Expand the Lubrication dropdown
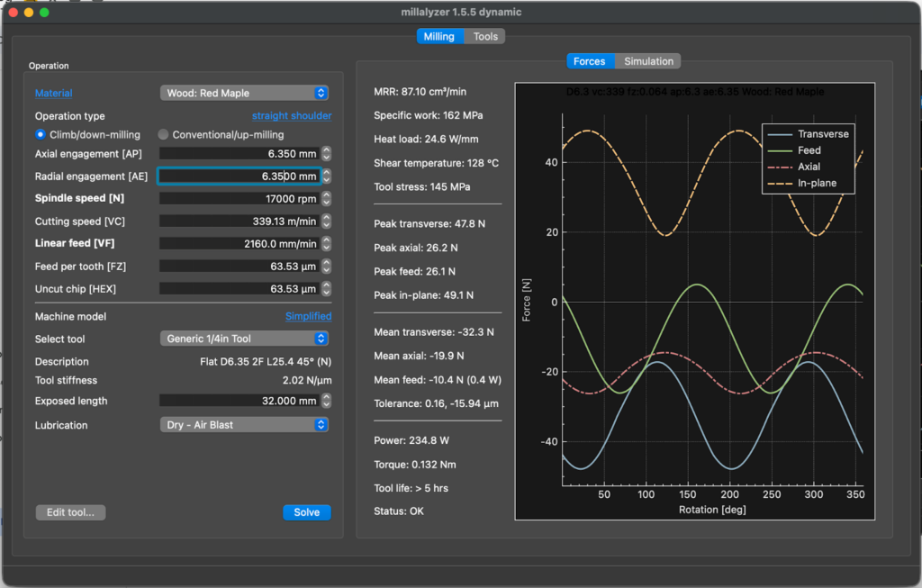 (244, 425)
